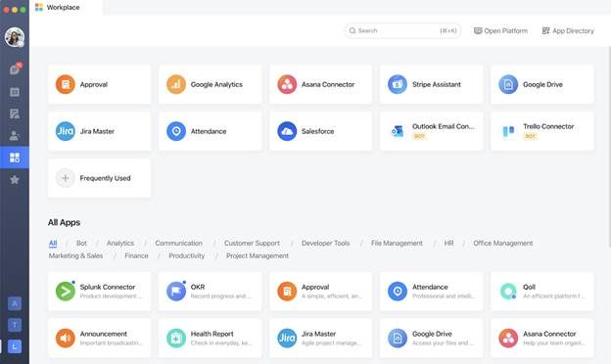Open the App Directory link

point(568,30)
